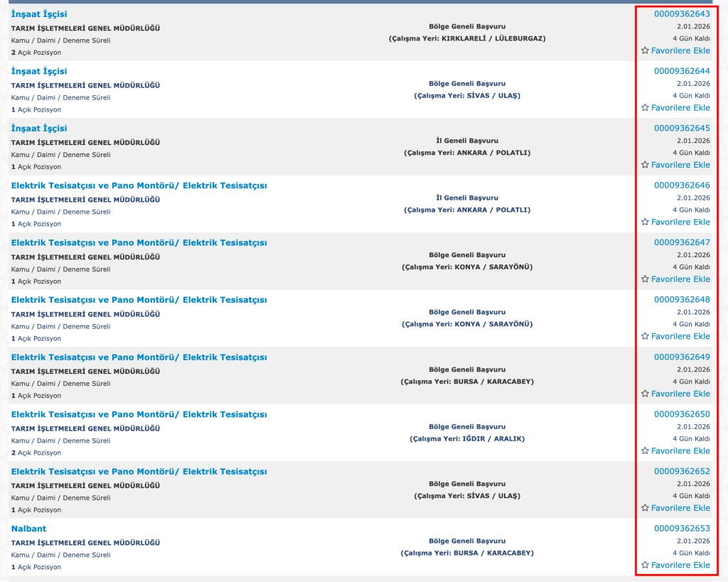The image size is (728, 582).
Task: Click listing number 00009362649
Action: tap(682, 357)
